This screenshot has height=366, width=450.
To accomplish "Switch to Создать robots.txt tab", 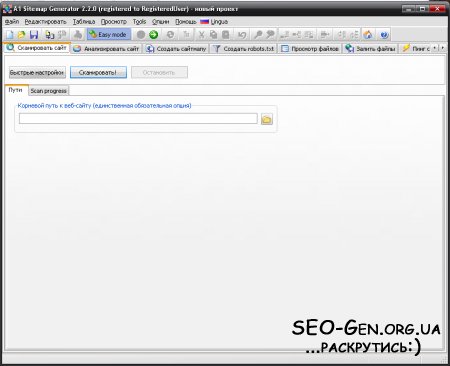I will tap(244, 49).
